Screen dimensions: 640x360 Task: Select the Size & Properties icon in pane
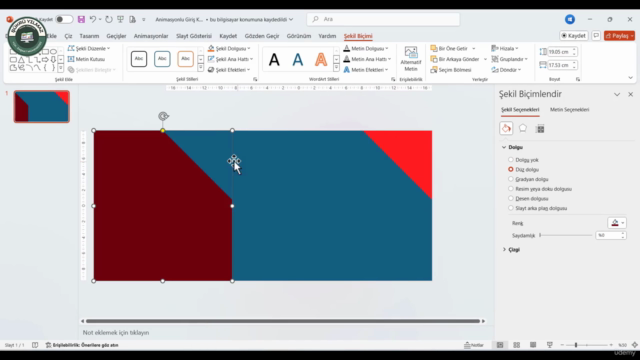tap(540, 129)
